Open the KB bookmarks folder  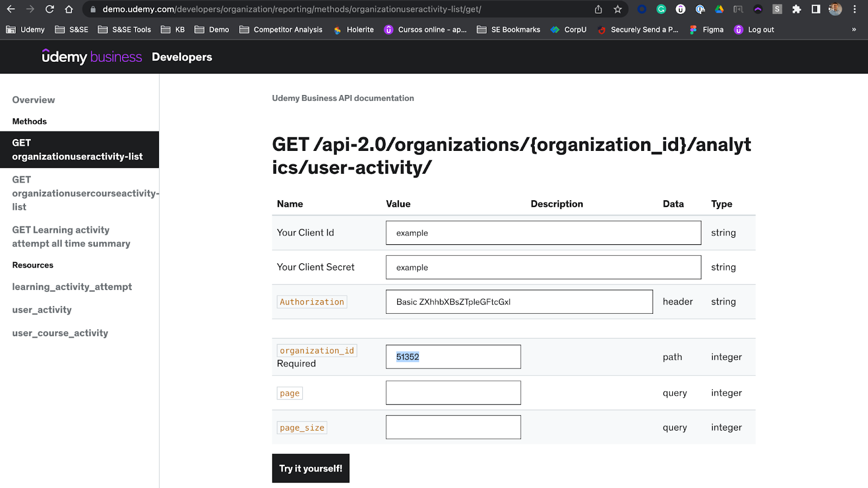click(173, 30)
